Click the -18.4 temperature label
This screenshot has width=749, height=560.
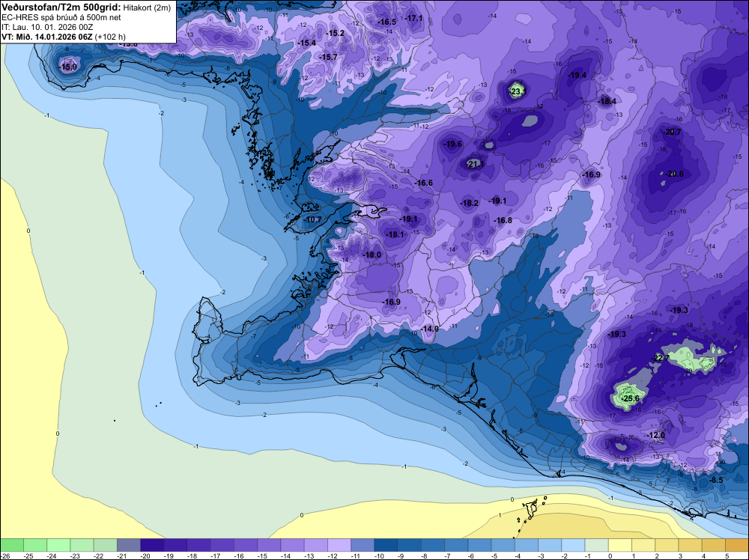coord(607,101)
